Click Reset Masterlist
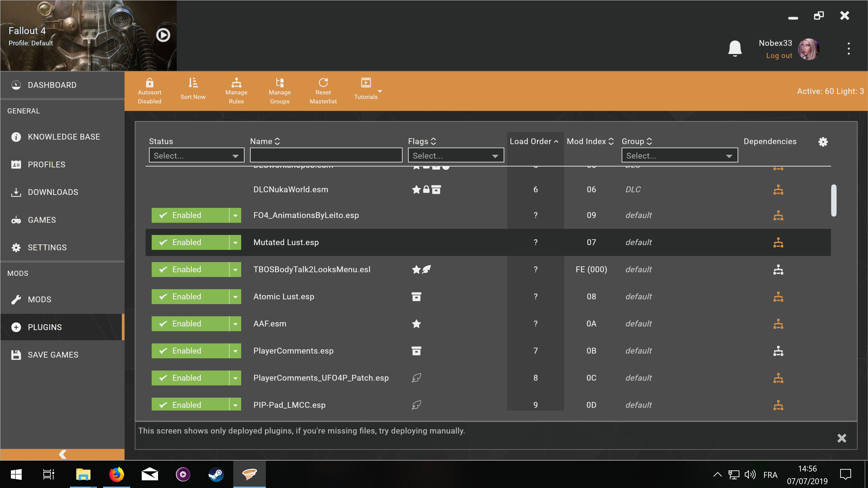 pos(323,91)
